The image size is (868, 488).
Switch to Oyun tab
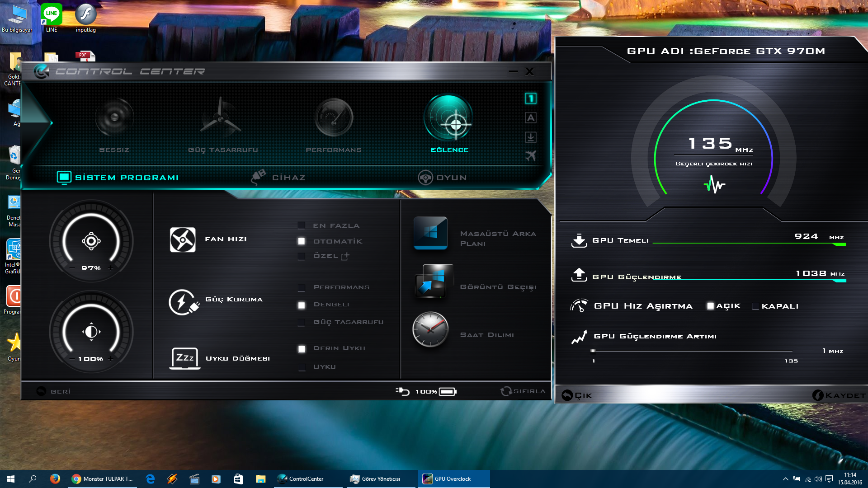click(x=442, y=178)
